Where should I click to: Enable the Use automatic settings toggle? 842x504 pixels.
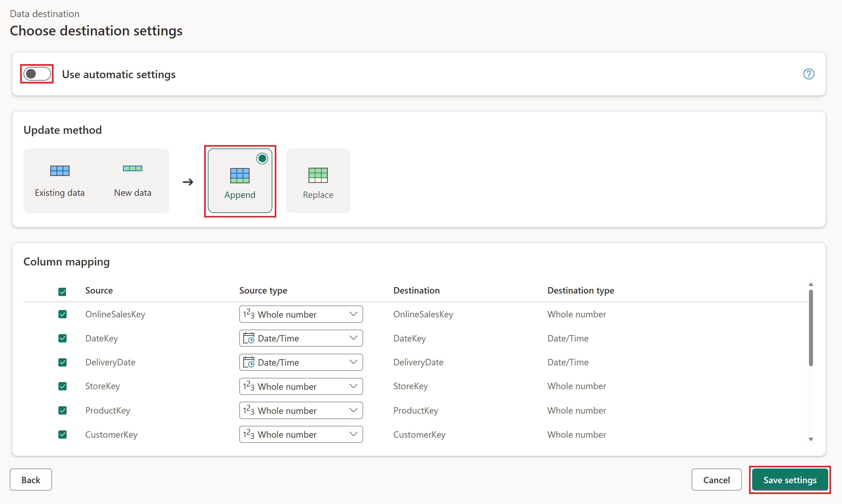click(36, 73)
